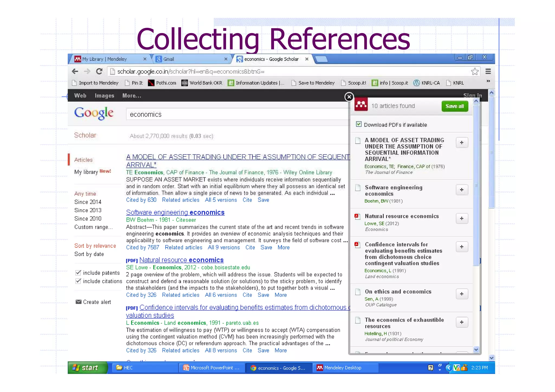Toggle include patents checkbox
The image size is (555, 392).
pos(78,273)
